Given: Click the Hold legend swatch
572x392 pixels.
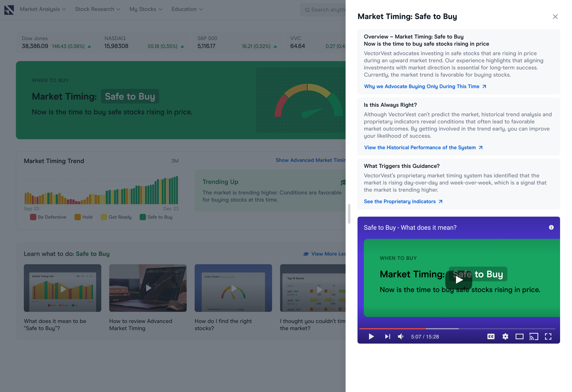Looking at the screenshot, I should (77, 217).
